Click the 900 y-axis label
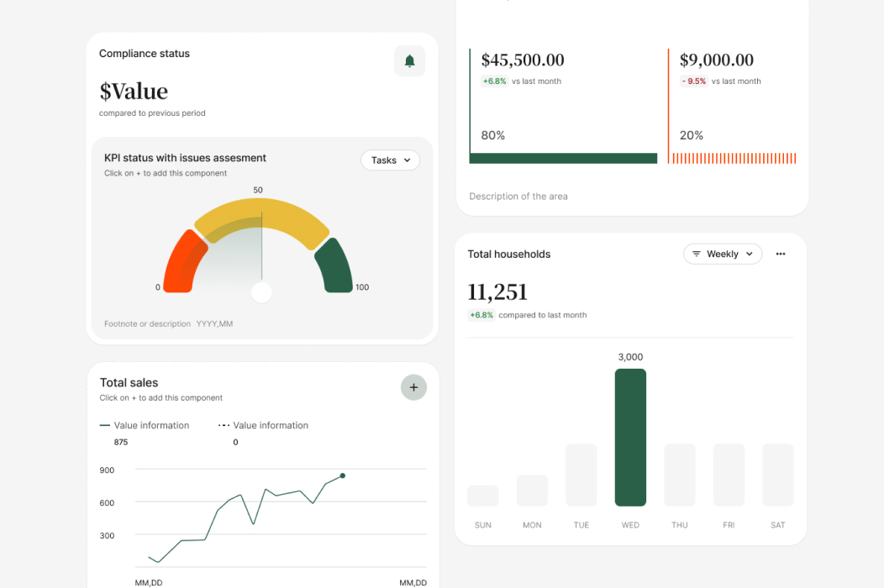Screen dimensions: 884x588 (107, 470)
